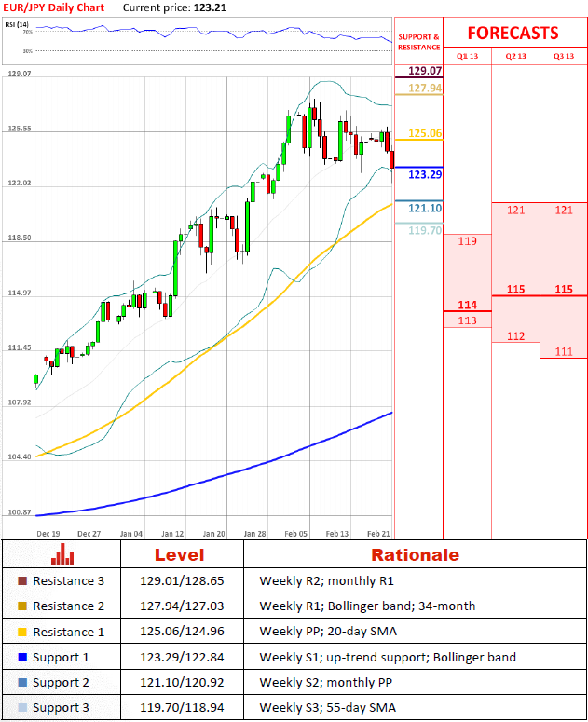Click the Q3 13 forecast high value 121
Image resolution: width=588 pixels, height=722 pixels.
coord(564,211)
